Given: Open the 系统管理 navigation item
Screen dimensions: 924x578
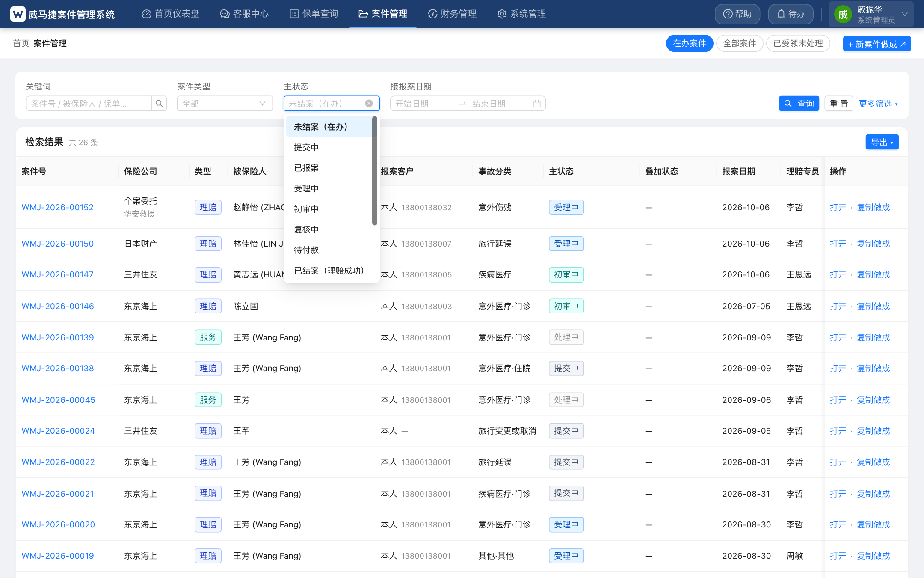Looking at the screenshot, I should (x=521, y=14).
